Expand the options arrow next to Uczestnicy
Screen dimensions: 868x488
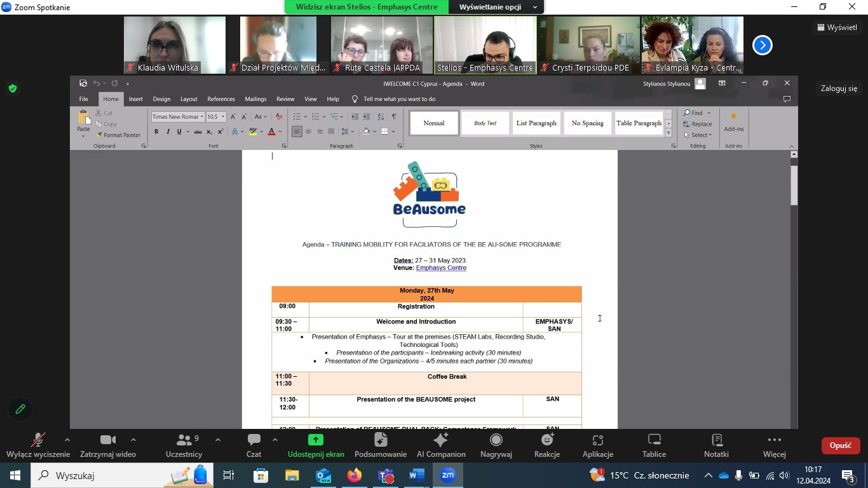coord(217,440)
